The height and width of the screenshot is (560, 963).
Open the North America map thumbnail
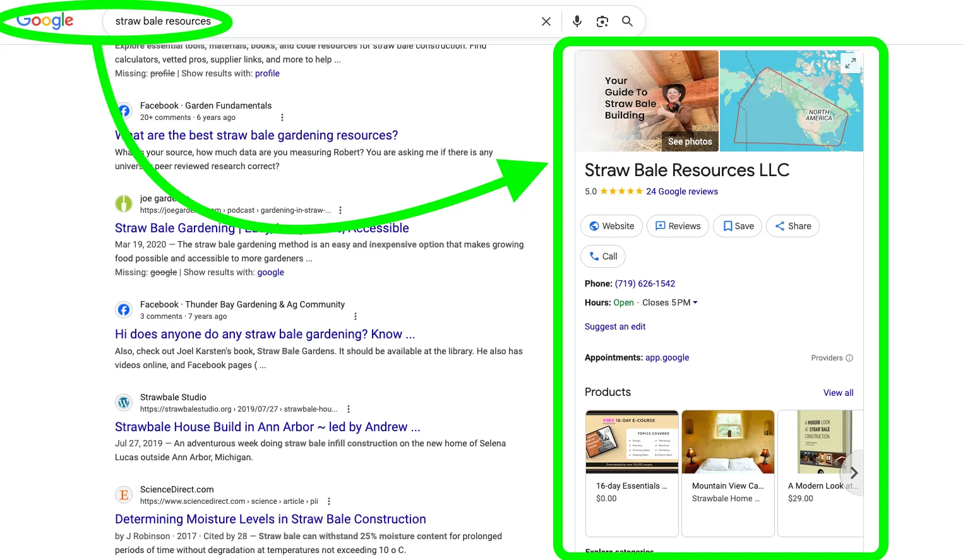[x=791, y=101]
